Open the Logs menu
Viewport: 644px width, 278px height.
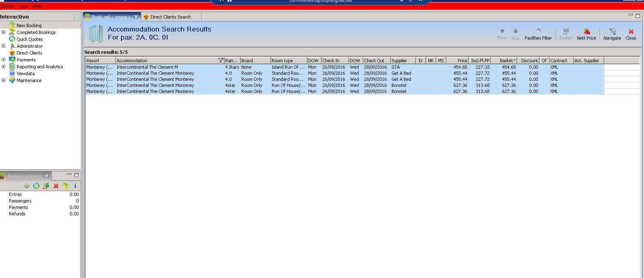(x=23, y=6)
